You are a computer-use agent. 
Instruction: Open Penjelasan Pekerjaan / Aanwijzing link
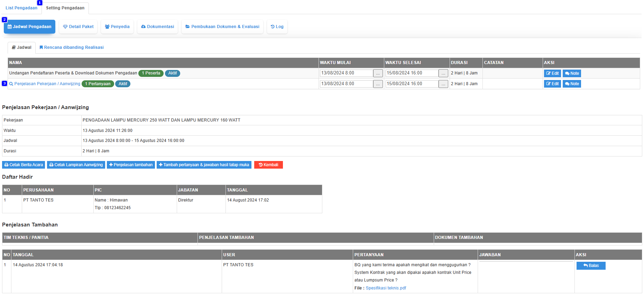point(47,84)
